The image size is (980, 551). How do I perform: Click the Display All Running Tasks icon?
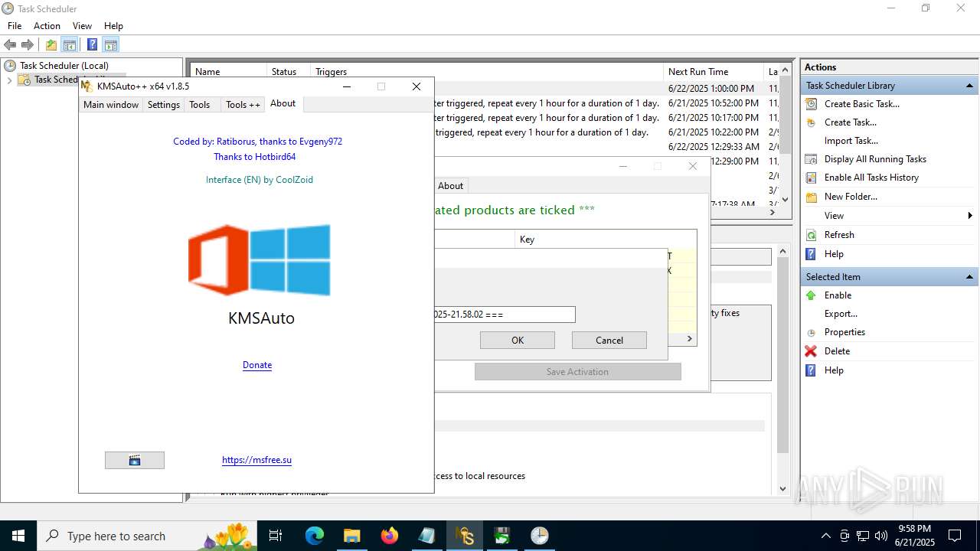[x=811, y=159]
